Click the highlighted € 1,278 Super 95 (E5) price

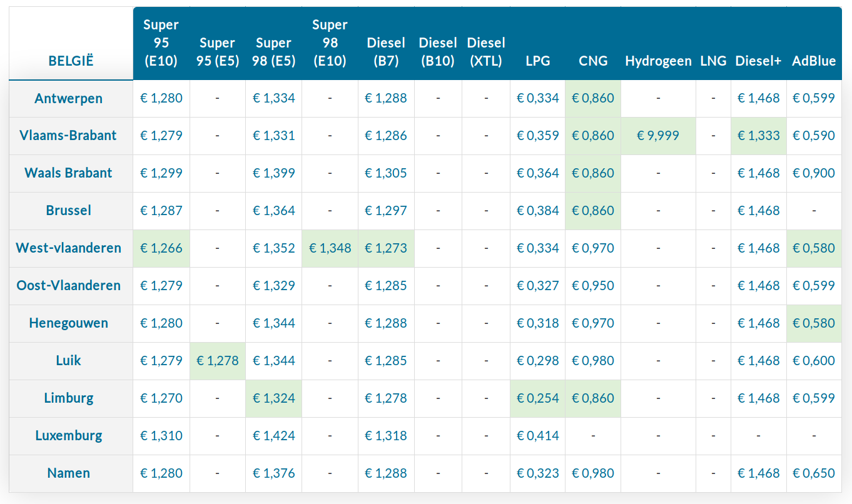(x=218, y=361)
